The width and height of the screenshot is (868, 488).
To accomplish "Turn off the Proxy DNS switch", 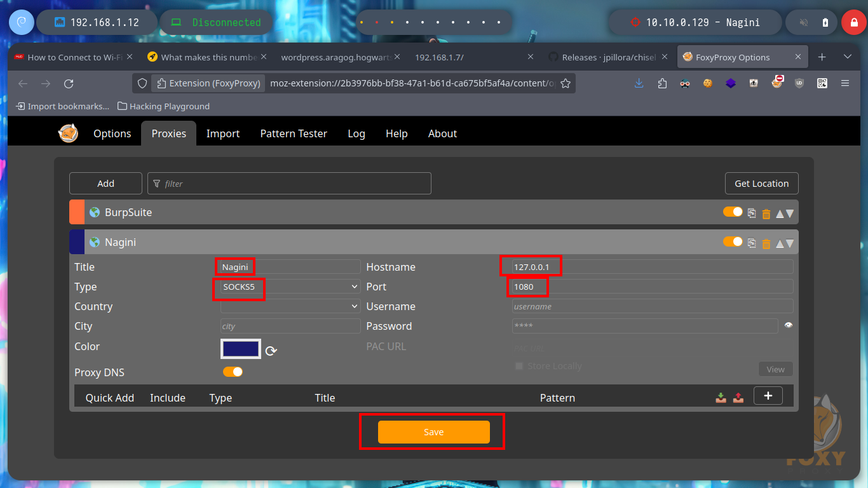I will tap(233, 372).
